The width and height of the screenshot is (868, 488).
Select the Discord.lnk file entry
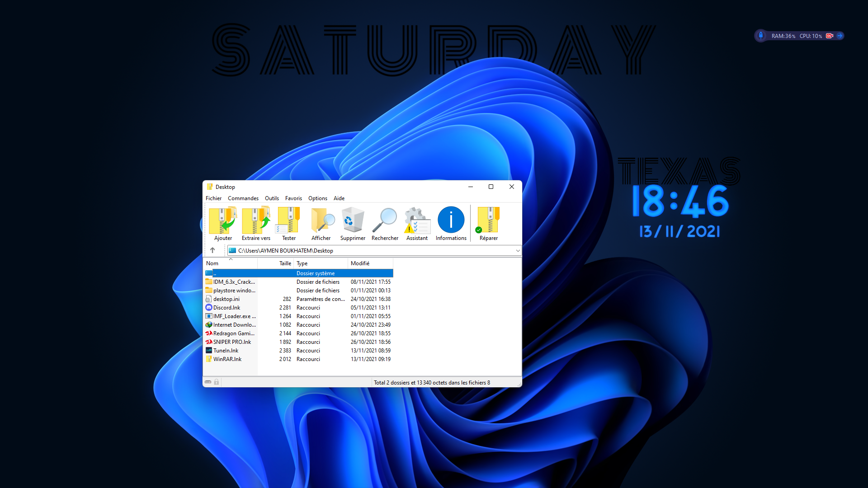tap(227, 308)
